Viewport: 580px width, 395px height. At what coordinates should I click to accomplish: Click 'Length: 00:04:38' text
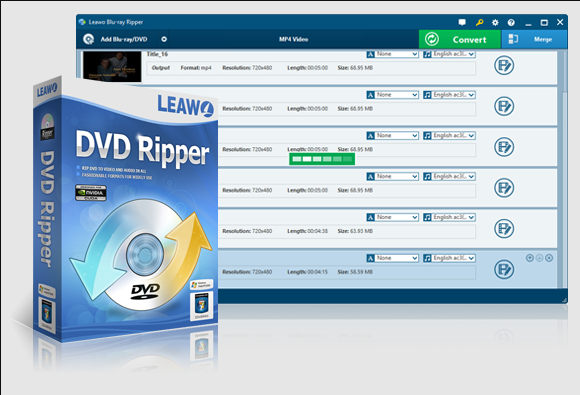pos(307,231)
